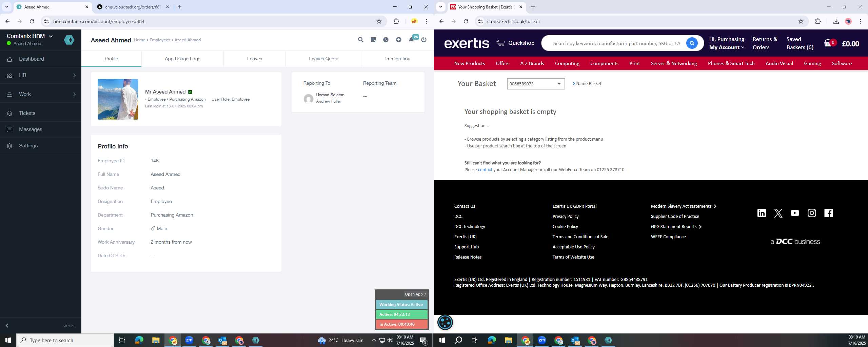Open Extensions icon in HRM browser
The width and height of the screenshot is (868, 347).
[x=396, y=21]
